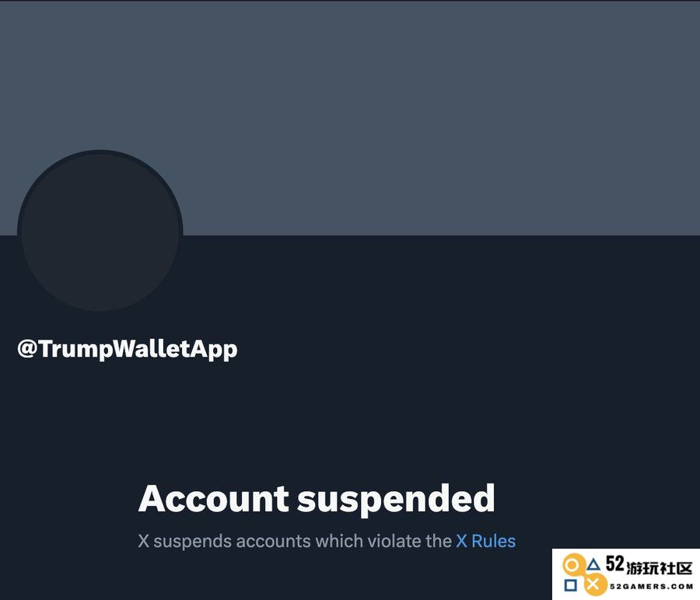700x600 pixels.
Task: Click the orange X icon in watermark
Action: [593, 584]
